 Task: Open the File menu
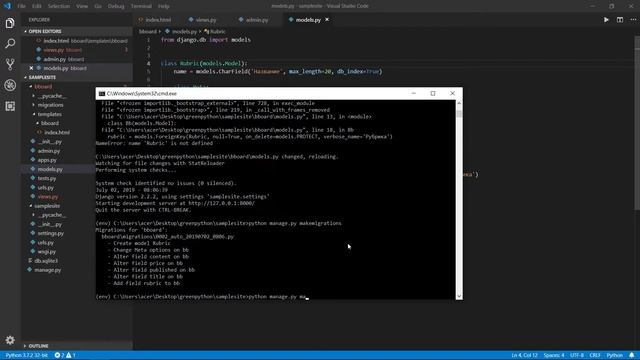click(21, 6)
